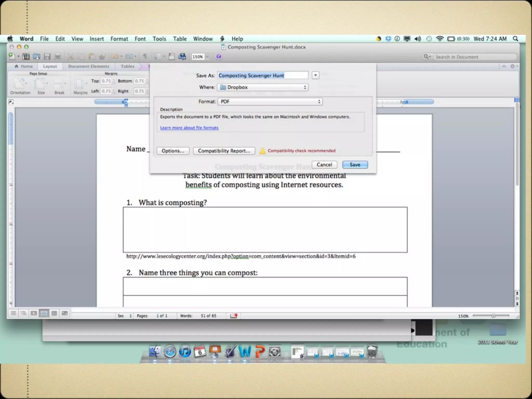The image size is (532, 399).
Task: Toggle the Toolbox icon in toolbar
Action: coord(172,57)
